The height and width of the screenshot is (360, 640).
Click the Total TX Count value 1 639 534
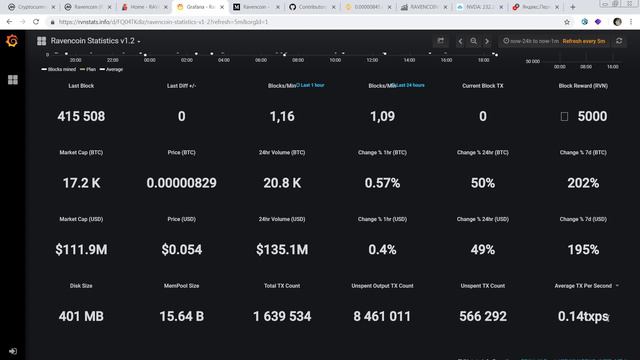282,316
